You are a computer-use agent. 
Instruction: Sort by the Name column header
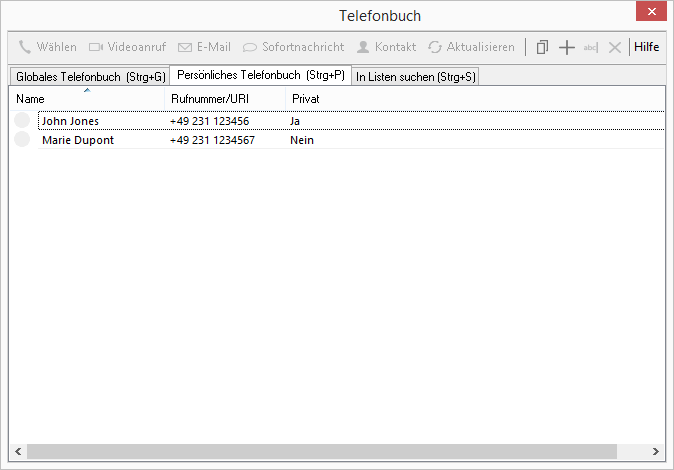pyautogui.click(x=86, y=99)
